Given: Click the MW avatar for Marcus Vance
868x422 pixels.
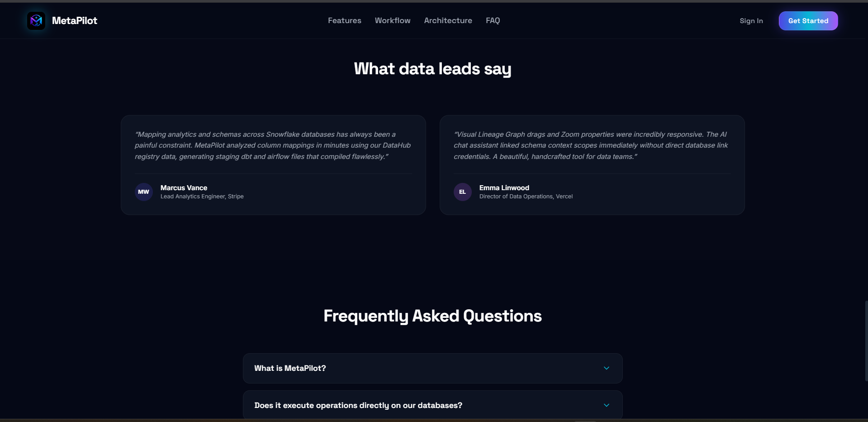Looking at the screenshot, I should click(143, 192).
